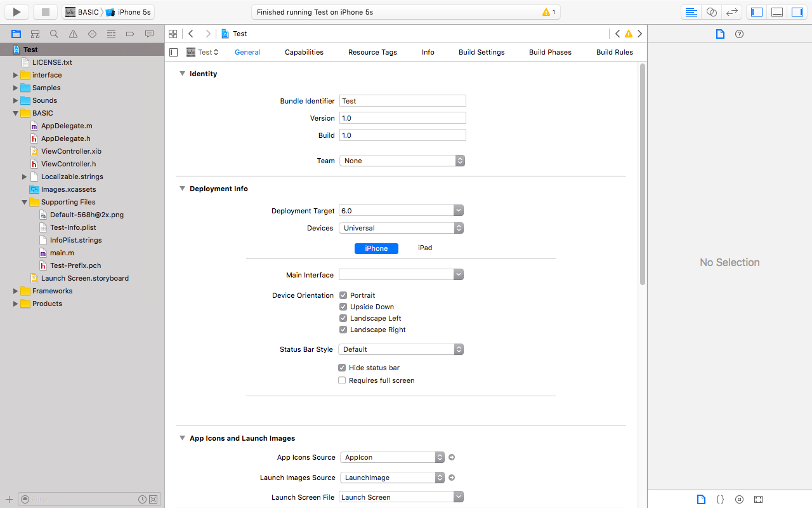This screenshot has height=508, width=812.
Task: Show the Quick Help inspector
Action: point(739,34)
